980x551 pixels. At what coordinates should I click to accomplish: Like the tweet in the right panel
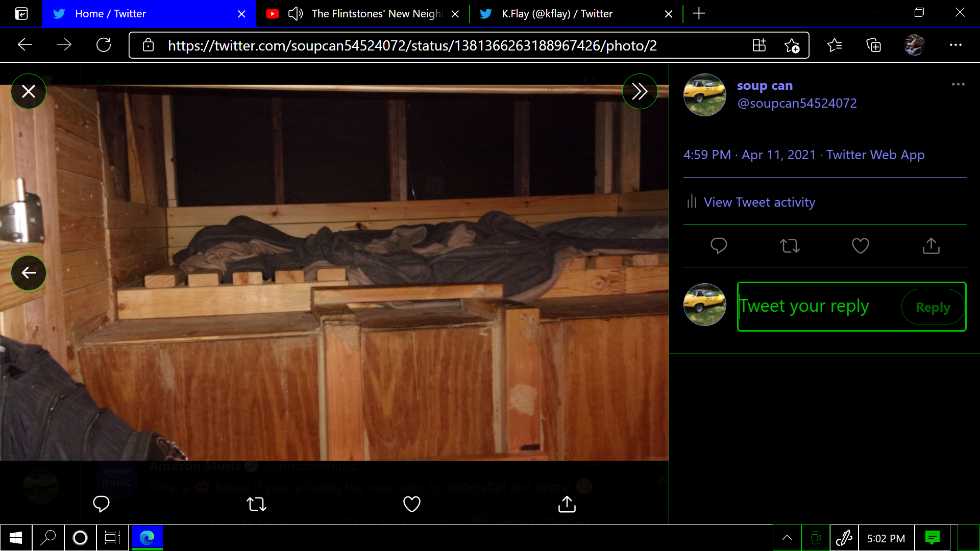pyautogui.click(x=860, y=246)
